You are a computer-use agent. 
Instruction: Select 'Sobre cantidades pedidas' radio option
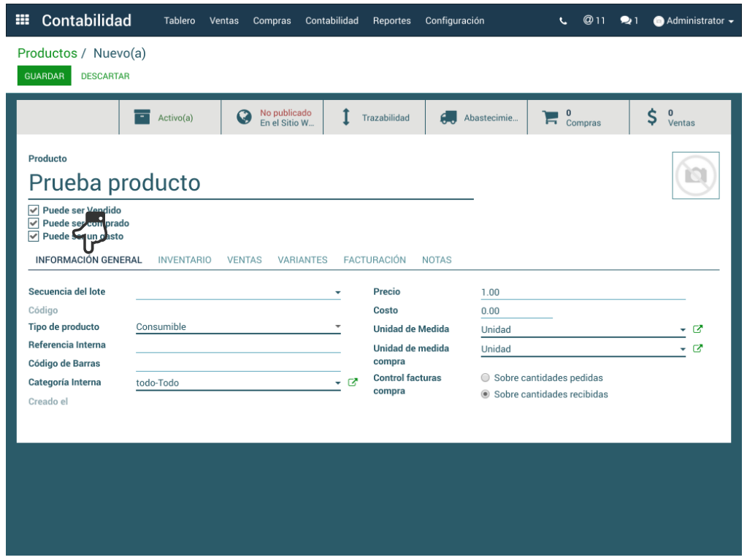pos(486,378)
